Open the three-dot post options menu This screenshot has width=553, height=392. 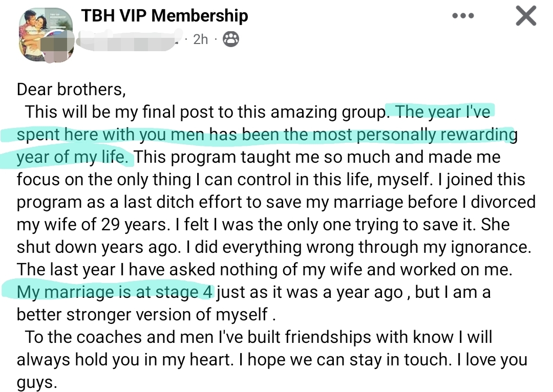click(x=463, y=16)
